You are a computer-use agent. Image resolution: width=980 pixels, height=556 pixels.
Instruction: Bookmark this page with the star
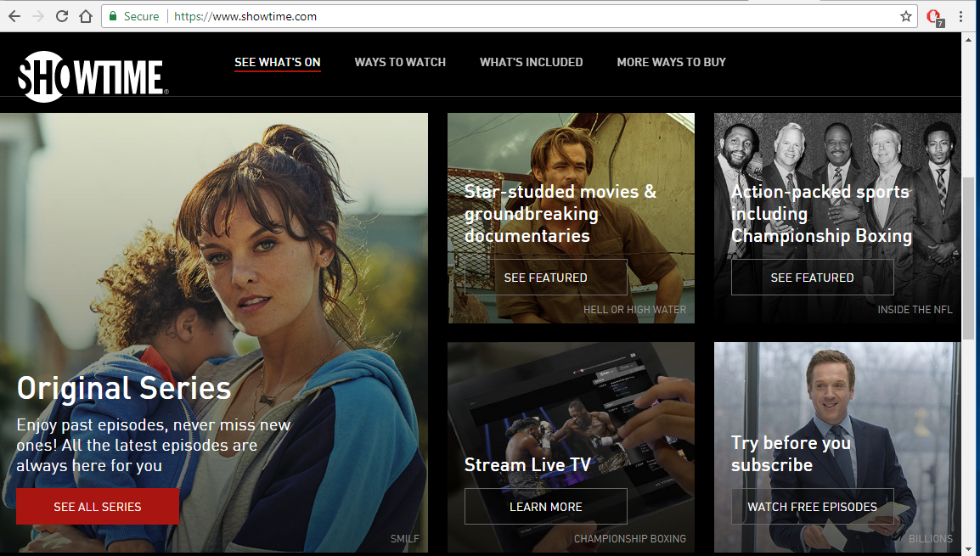(x=905, y=16)
